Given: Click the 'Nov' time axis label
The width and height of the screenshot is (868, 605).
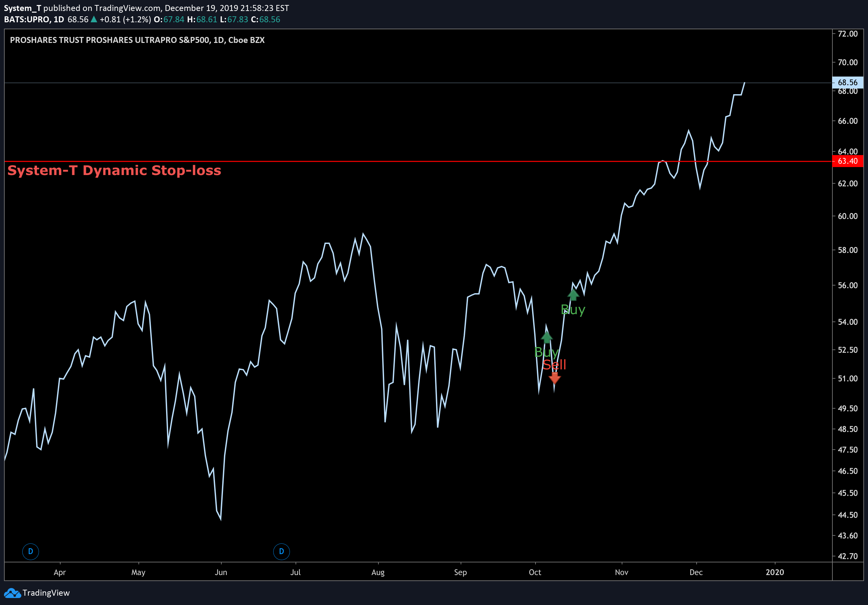Looking at the screenshot, I should click(621, 572).
